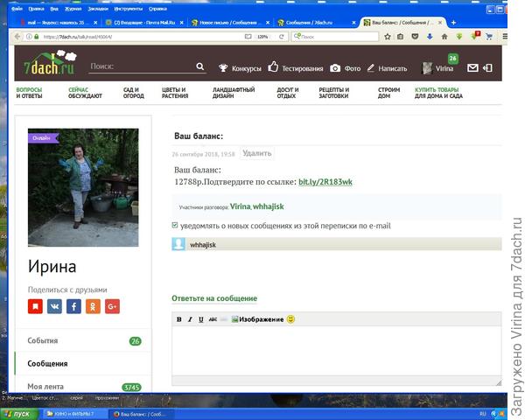525x420 pixels.
Task: Open the Рецепты и заготовки section
Action: 334,93
